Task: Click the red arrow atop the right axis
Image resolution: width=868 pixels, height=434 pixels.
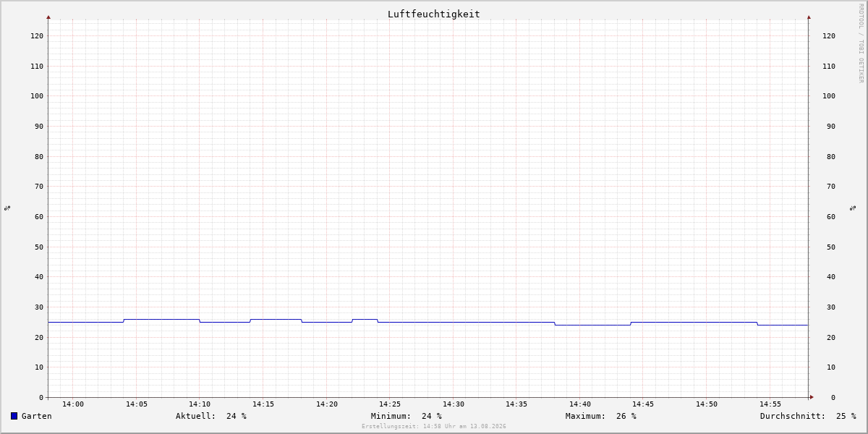Action: [809, 17]
